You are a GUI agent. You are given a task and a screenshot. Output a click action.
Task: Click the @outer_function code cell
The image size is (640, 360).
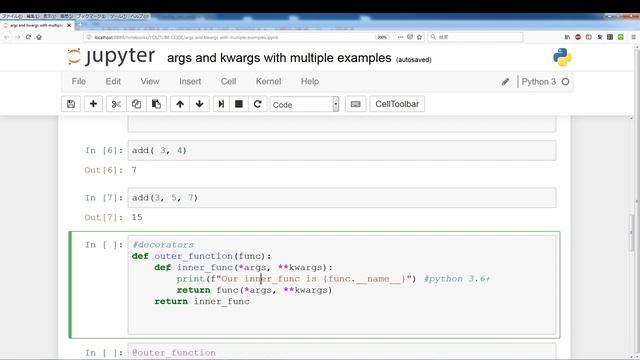(x=342, y=351)
